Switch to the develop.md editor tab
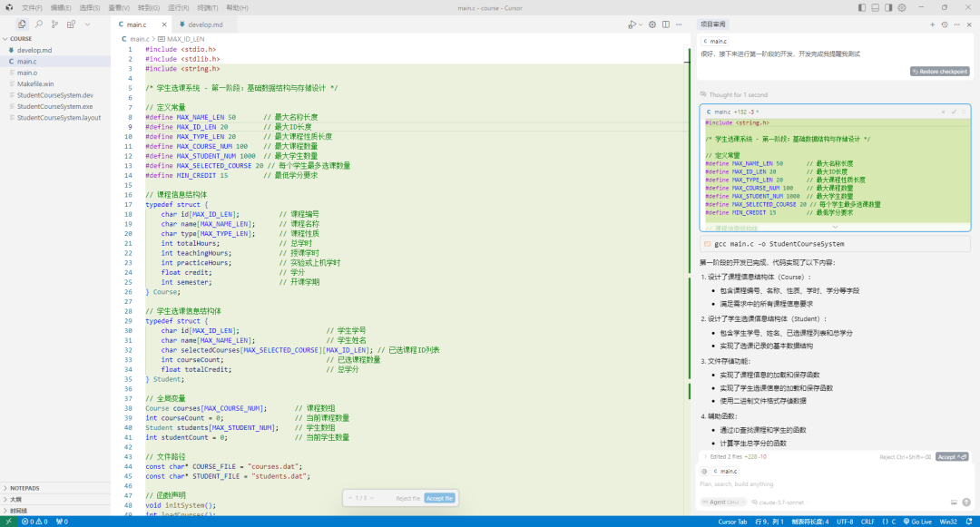980x527 pixels. point(204,24)
